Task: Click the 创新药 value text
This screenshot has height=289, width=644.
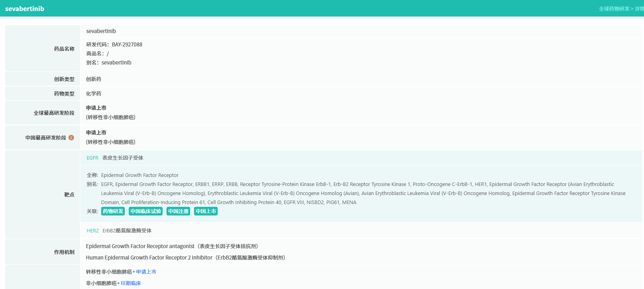Action: [94, 79]
